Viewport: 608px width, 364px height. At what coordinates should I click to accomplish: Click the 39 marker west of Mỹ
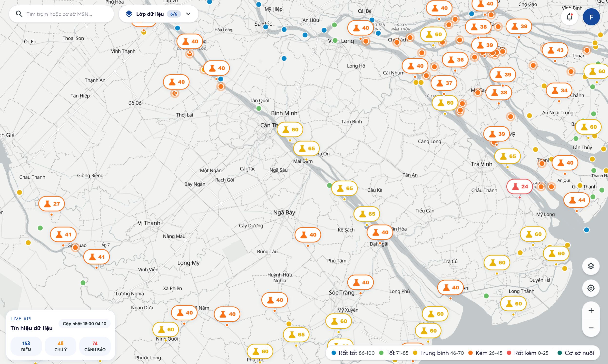pos(496,134)
